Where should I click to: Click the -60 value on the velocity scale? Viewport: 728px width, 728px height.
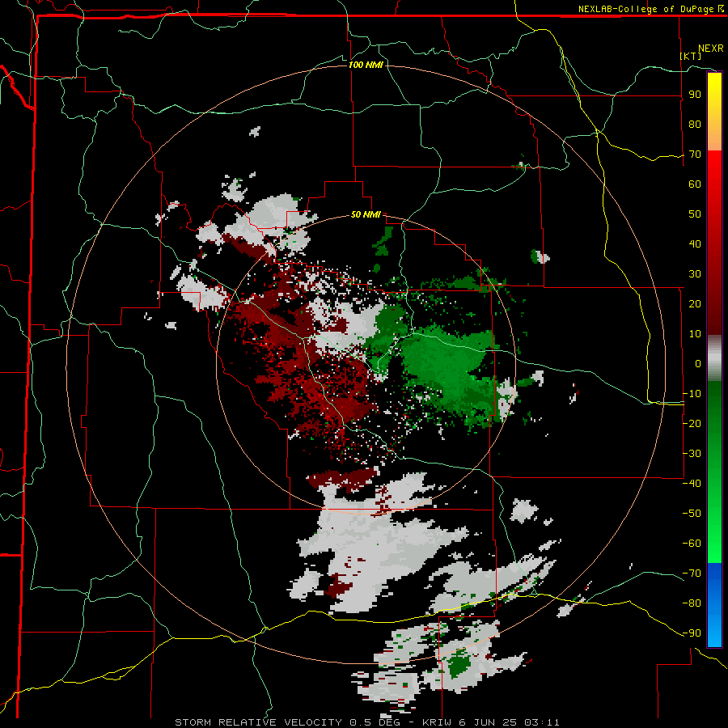tap(692, 544)
